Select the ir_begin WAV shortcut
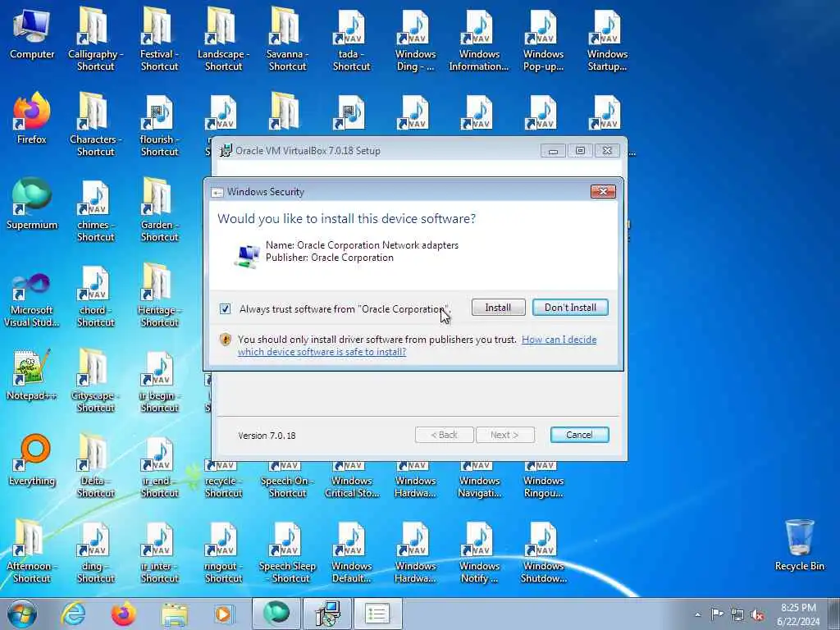Viewport: 840px width, 630px height. pyautogui.click(x=159, y=381)
